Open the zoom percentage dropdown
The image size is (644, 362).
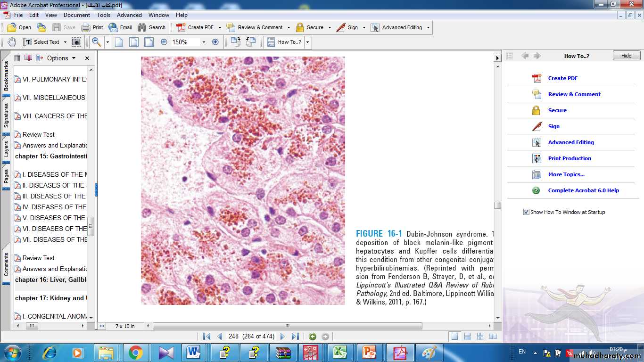(x=204, y=42)
